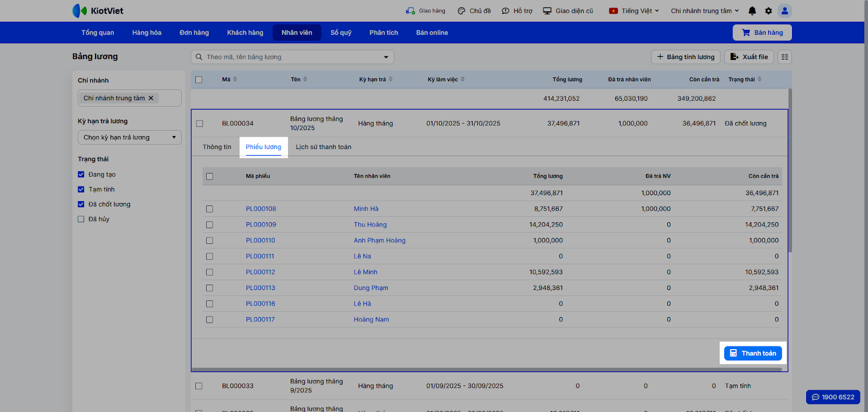Open employee link Thu Hoàng
Screen dimensions: 868x412
pos(370,224)
